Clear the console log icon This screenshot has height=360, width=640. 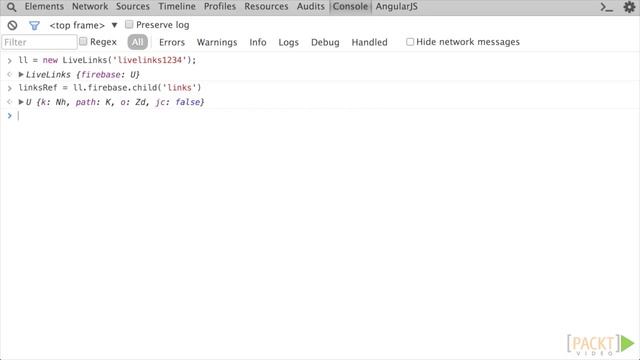click(12, 25)
